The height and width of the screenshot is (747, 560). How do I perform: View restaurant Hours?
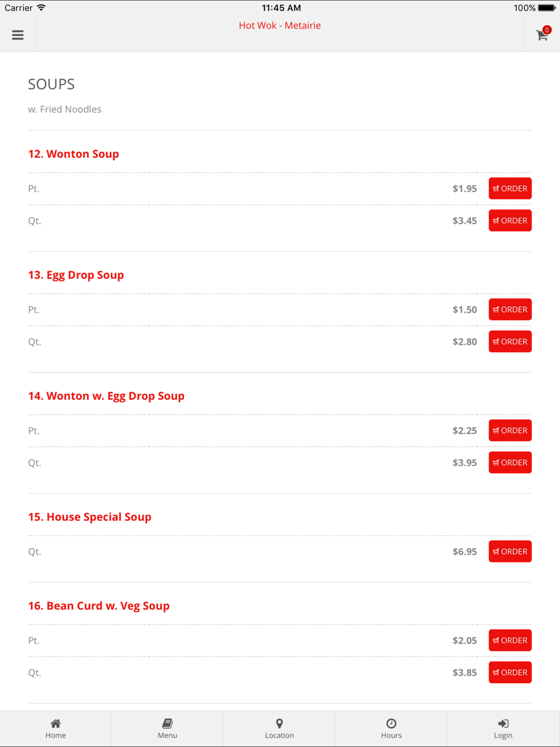(x=391, y=729)
